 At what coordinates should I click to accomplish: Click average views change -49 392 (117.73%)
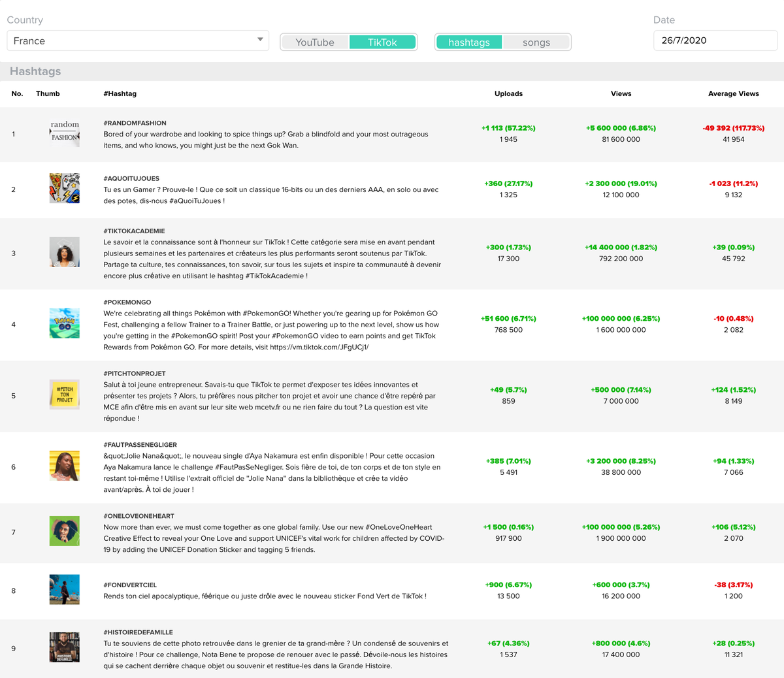(x=734, y=128)
